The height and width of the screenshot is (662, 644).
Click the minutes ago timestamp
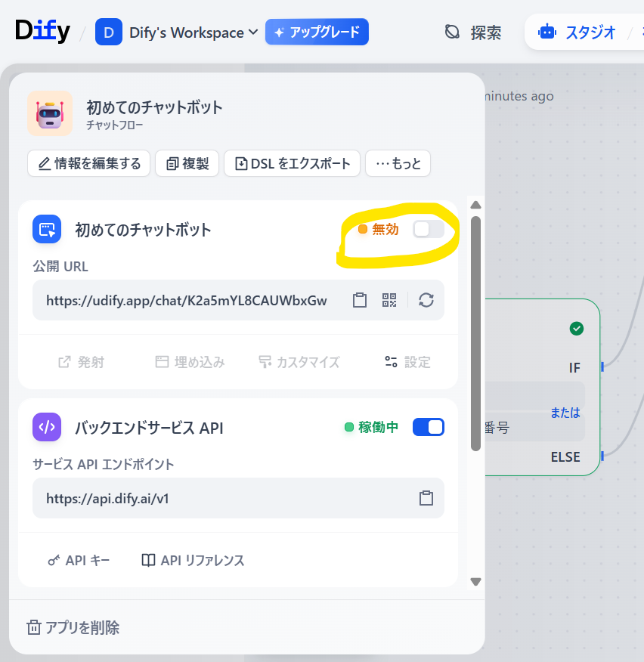pyautogui.click(x=519, y=96)
